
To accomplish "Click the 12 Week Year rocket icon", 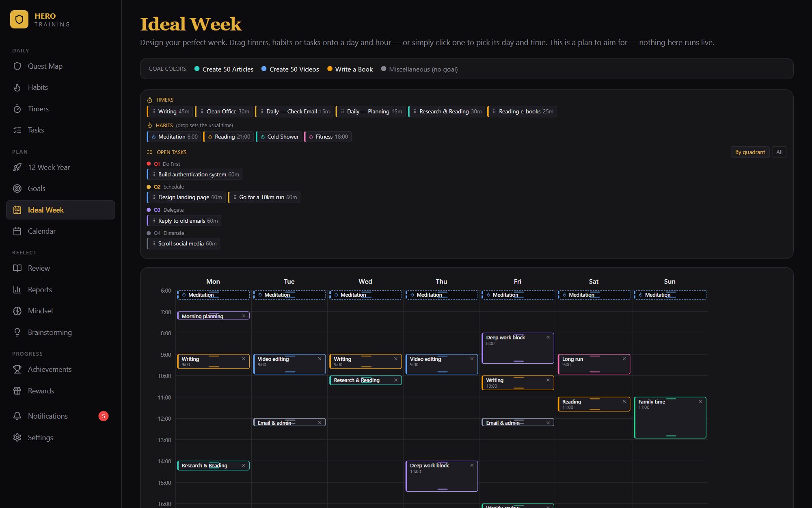I will 17,167.
